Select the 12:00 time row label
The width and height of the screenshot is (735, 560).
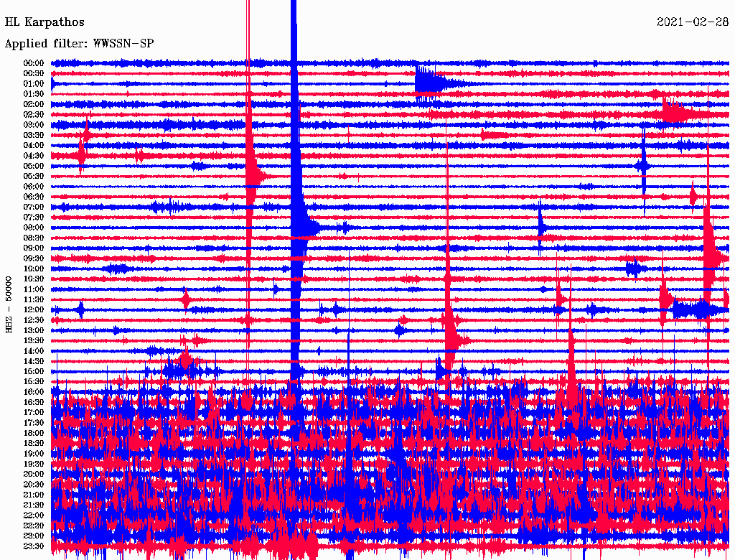[34, 309]
